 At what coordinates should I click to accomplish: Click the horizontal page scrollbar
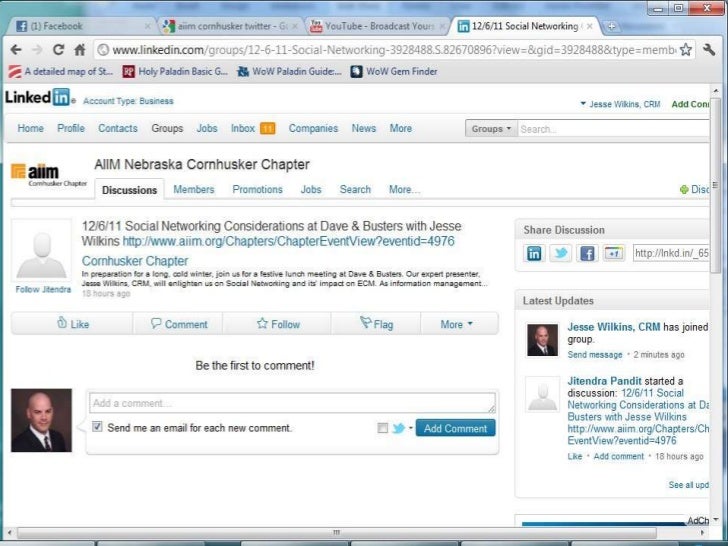(337, 532)
